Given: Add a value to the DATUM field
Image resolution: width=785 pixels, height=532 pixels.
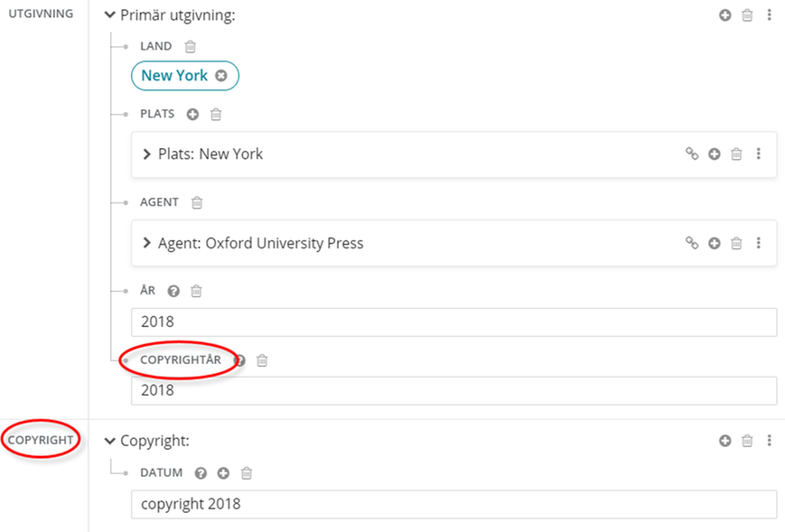Looking at the screenshot, I should pyautogui.click(x=222, y=472).
